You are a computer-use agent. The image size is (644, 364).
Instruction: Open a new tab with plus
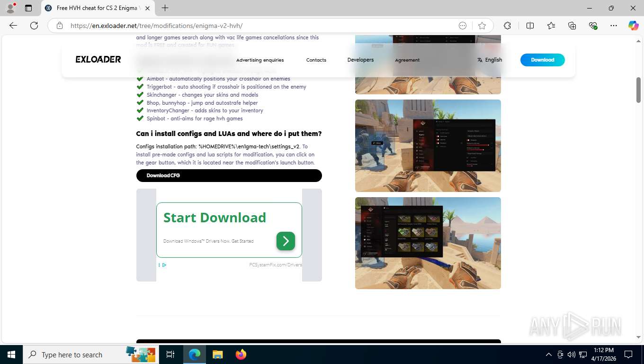[165, 8]
